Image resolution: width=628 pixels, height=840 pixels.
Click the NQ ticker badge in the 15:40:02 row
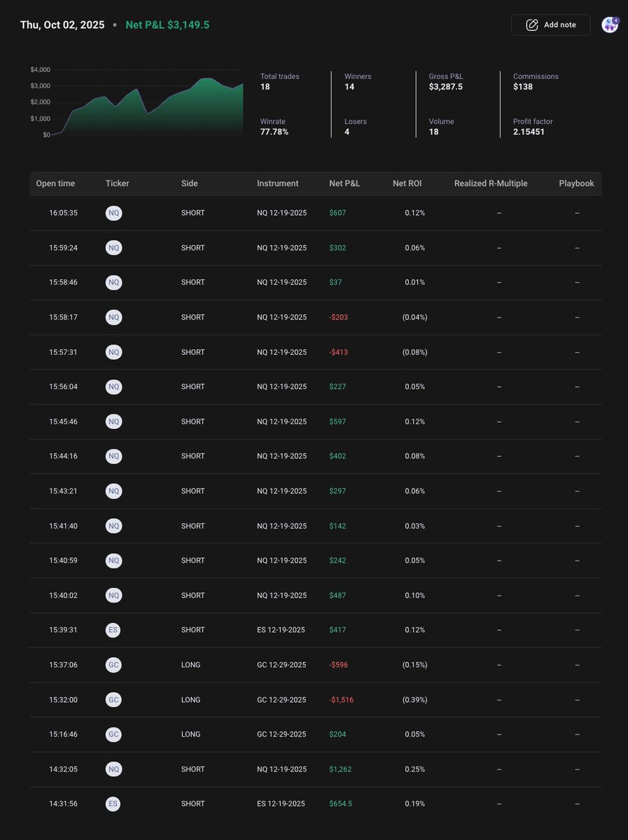[x=114, y=595]
